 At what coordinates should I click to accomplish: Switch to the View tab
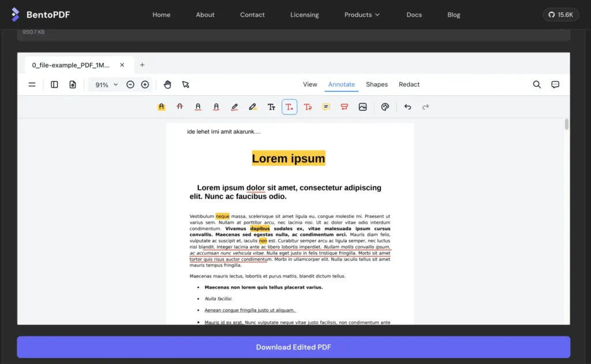310,84
